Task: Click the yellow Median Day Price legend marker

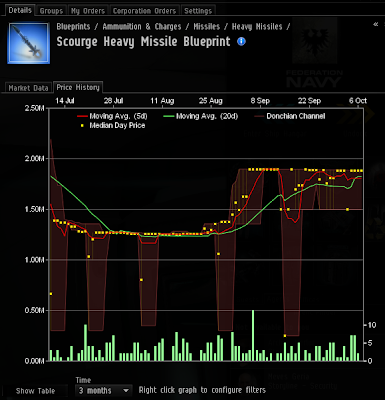Action: 82,126
